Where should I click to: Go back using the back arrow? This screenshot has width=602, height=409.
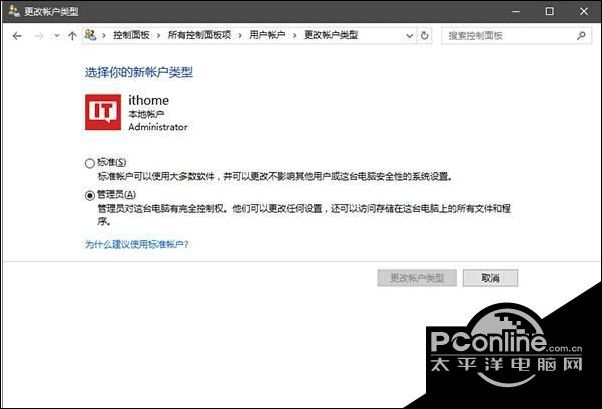[x=17, y=36]
